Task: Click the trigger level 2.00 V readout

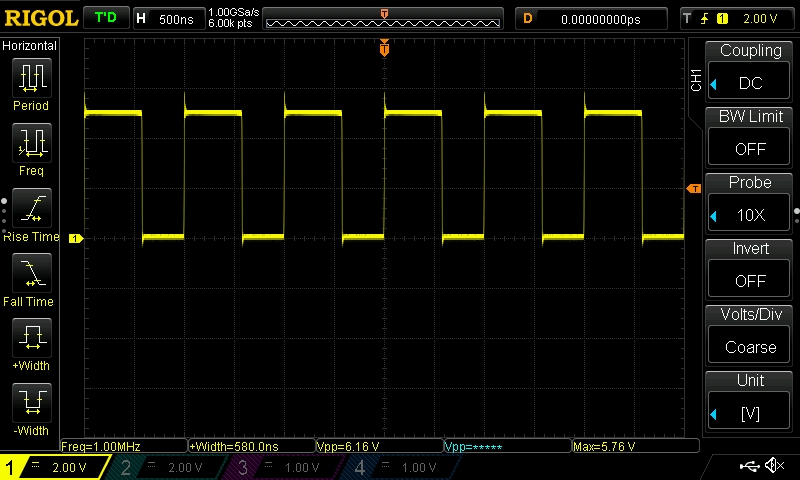Action: pos(760,19)
